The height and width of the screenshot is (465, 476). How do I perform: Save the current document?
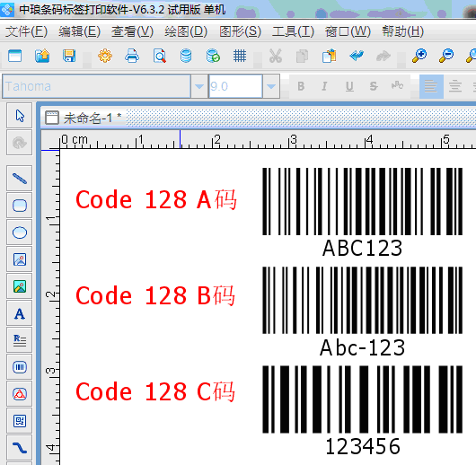[x=69, y=56]
